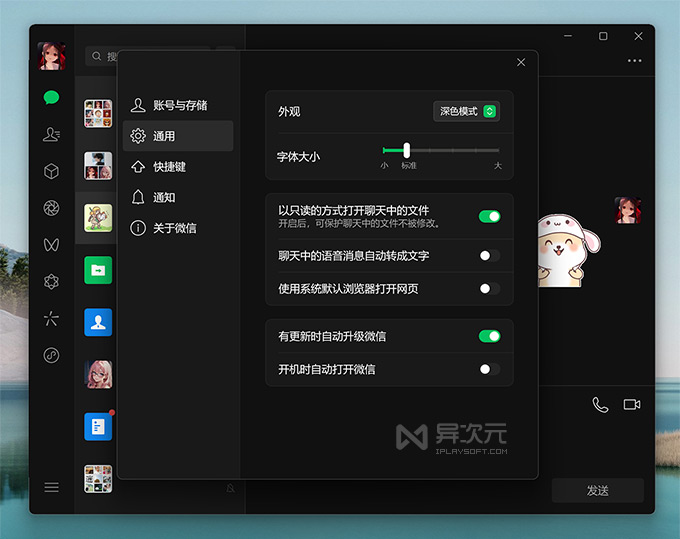This screenshot has width=680, height=539.
Task: Toggle 有更新时自动升级微信 switch
Action: [x=490, y=336]
